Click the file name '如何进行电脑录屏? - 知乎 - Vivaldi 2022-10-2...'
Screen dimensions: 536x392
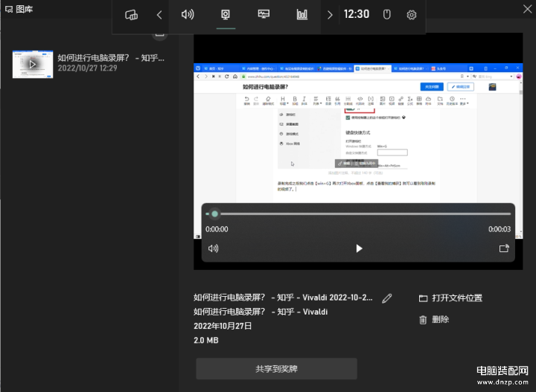283,298
